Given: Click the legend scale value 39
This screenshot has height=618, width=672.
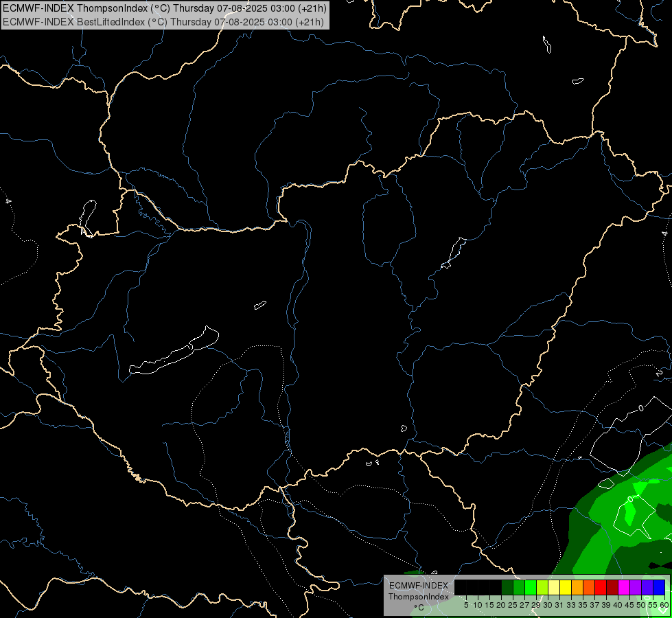Looking at the screenshot, I should (x=606, y=605).
